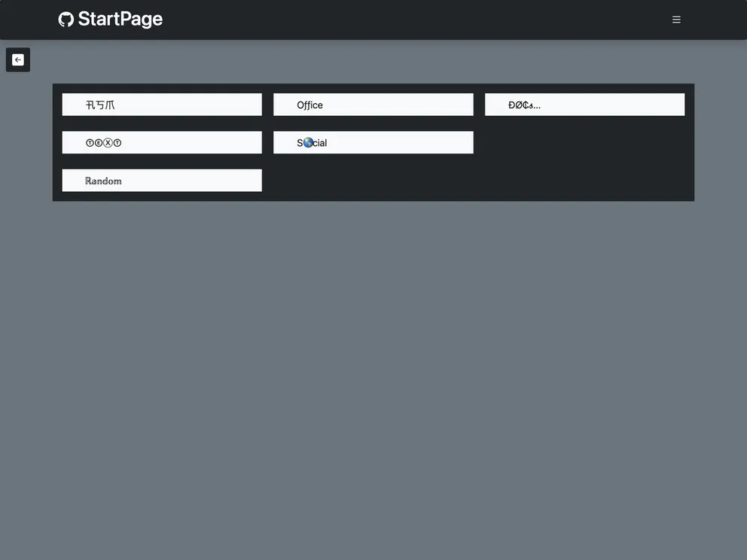Click the StartPage title link

coord(120,20)
